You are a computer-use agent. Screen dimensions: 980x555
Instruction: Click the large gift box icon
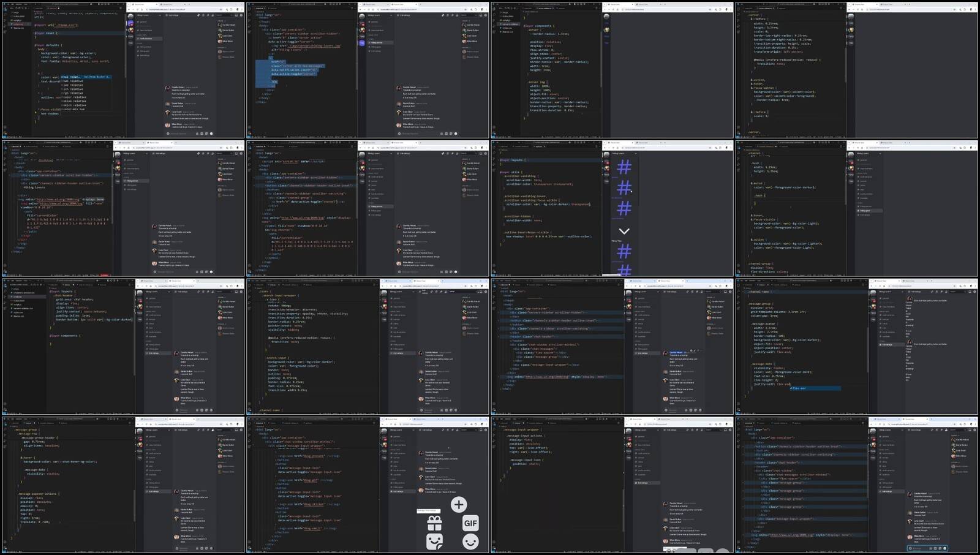coord(434,523)
